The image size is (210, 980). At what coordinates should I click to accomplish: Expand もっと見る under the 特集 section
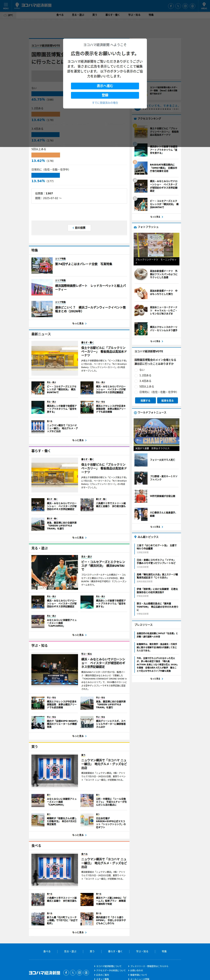pos(79,323)
